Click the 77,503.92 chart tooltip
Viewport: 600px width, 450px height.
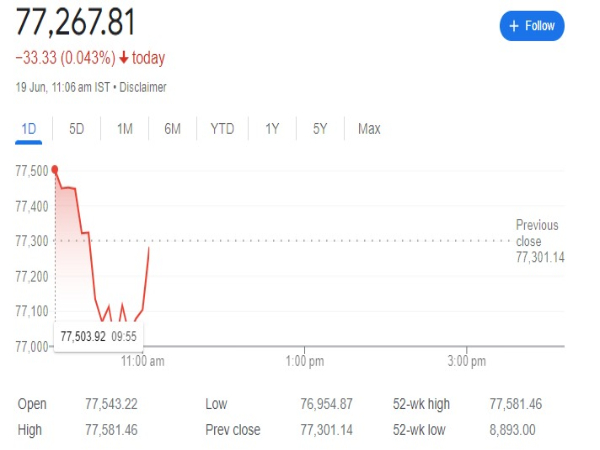coord(98,336)
